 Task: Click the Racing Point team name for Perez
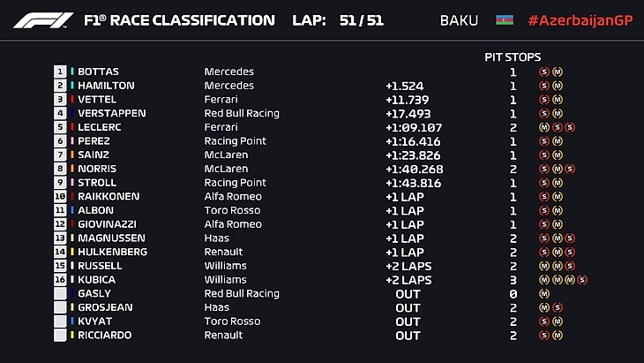coord(235,141)
